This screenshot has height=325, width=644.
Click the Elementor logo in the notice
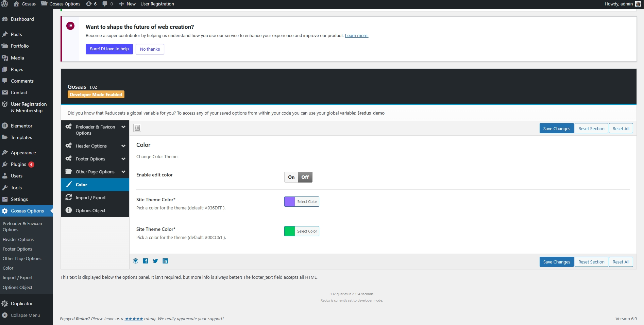pos(70,26)
